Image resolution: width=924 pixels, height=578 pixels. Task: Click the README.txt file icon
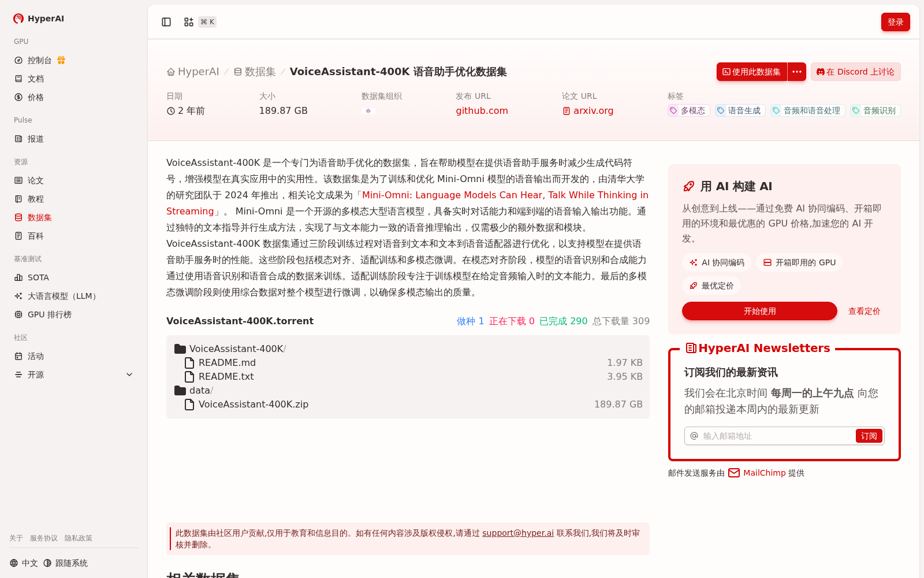click(x=189, y=376)
